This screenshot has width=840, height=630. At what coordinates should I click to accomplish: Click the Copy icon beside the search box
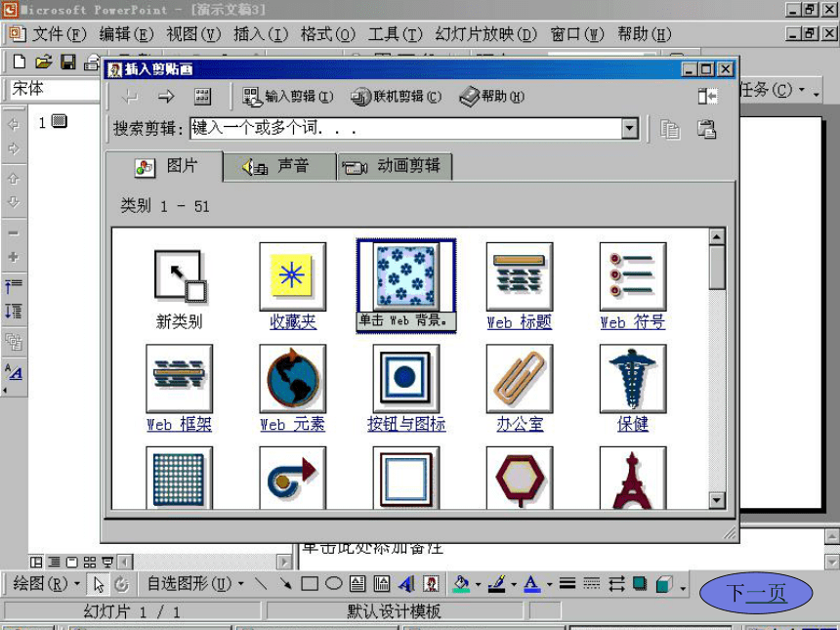click(x=670, y=129)
